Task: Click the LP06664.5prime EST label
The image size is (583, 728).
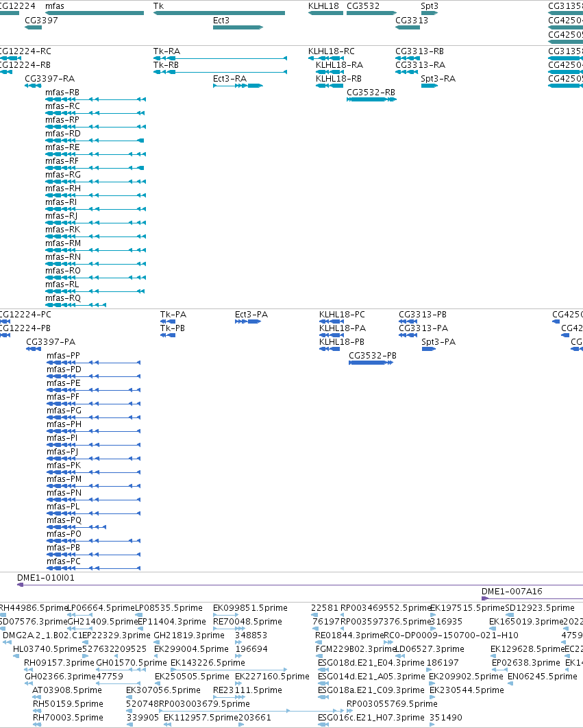Action: (101, 608)
